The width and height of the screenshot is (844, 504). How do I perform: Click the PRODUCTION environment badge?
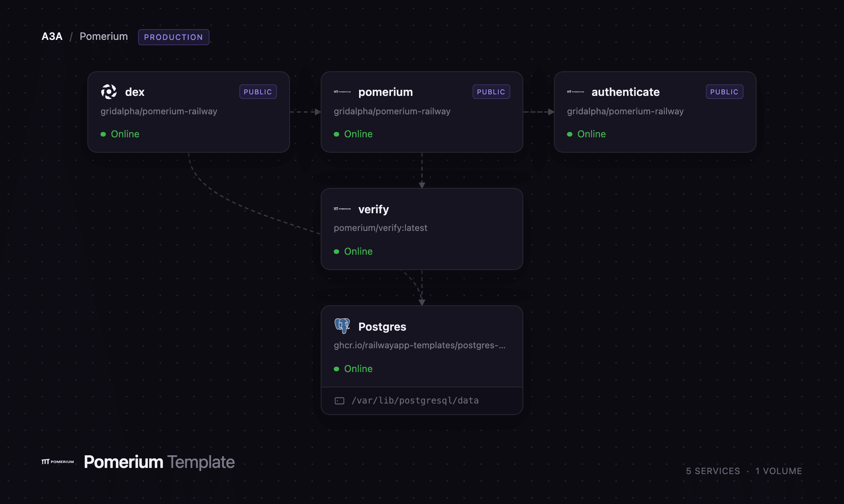pyautogui.click(x=173, y=37)
